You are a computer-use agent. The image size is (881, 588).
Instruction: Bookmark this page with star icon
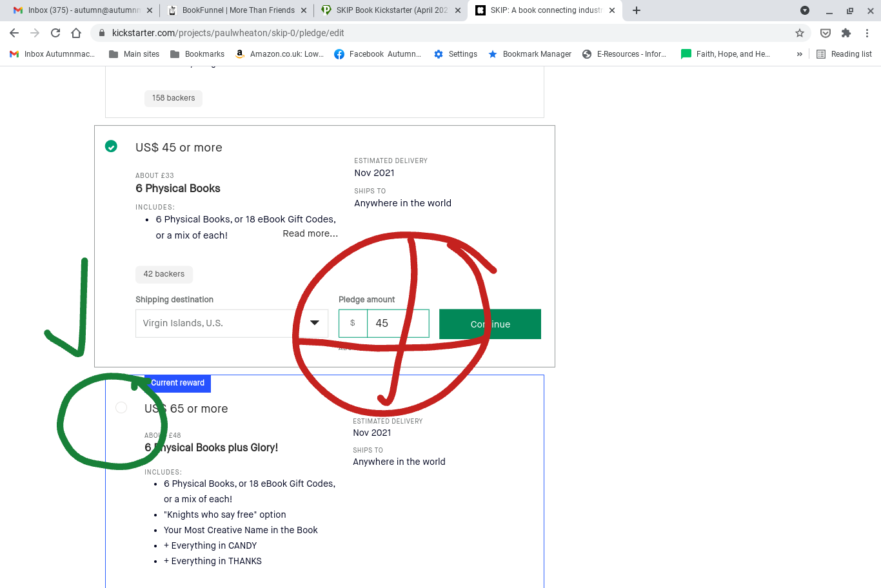click(800, 33)
